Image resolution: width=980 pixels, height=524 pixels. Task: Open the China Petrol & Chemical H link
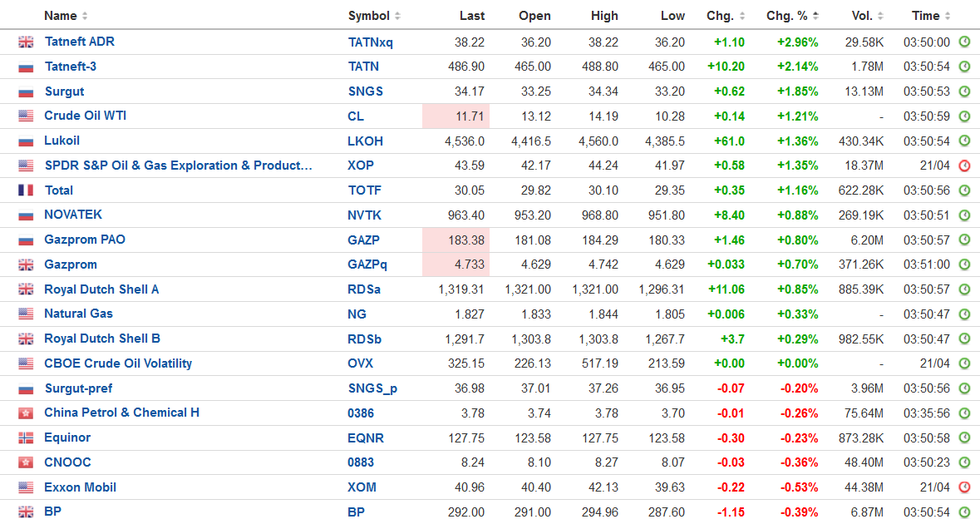tap(121, 413)
